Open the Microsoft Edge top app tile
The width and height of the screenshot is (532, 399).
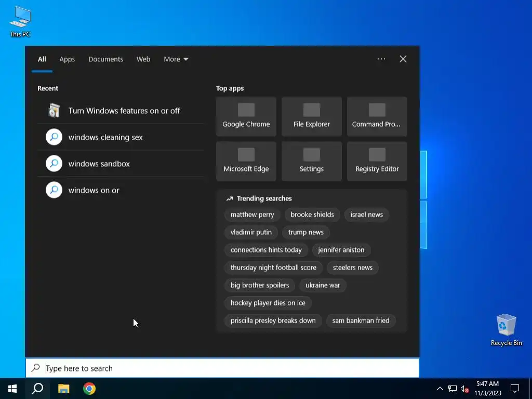click(x=246, y=162)
